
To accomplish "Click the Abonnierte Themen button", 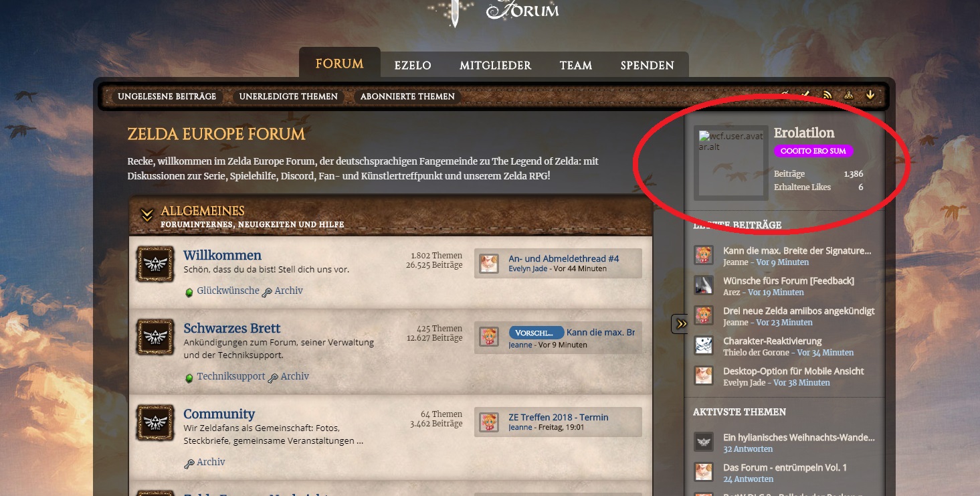I will 407,96.
